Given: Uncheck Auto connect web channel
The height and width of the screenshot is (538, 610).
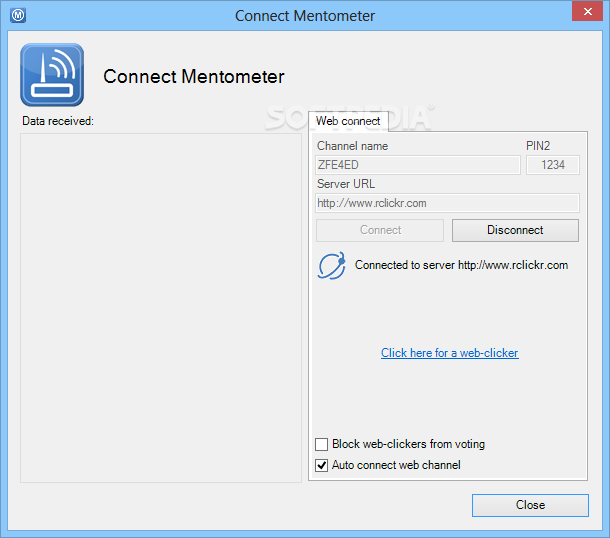Looking at the screenshot, I should coord(321,465).
